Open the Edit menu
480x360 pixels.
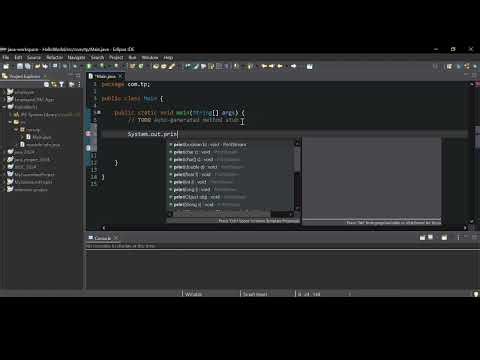click(x=18, y=57)
